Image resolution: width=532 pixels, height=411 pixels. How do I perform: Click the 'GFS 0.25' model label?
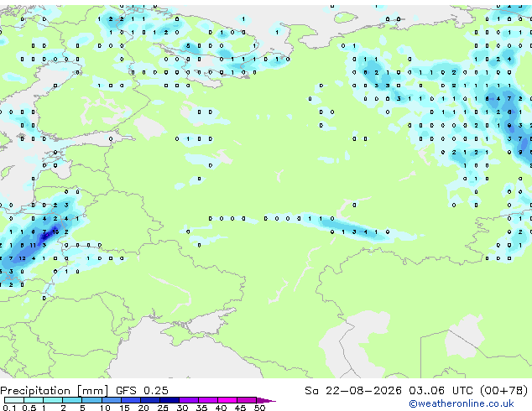click(142, 391)
